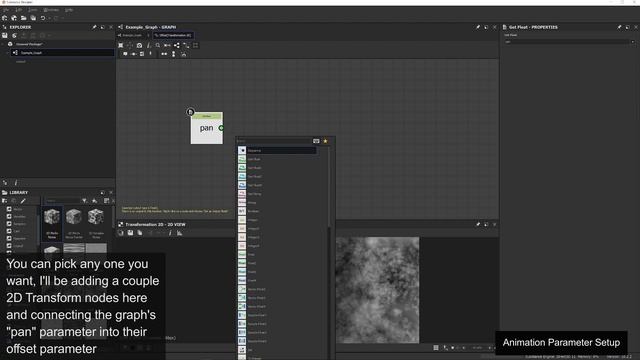Click the histogram icon in 2D View toolbar
The image size is (640, 360).
click(180, 233)
